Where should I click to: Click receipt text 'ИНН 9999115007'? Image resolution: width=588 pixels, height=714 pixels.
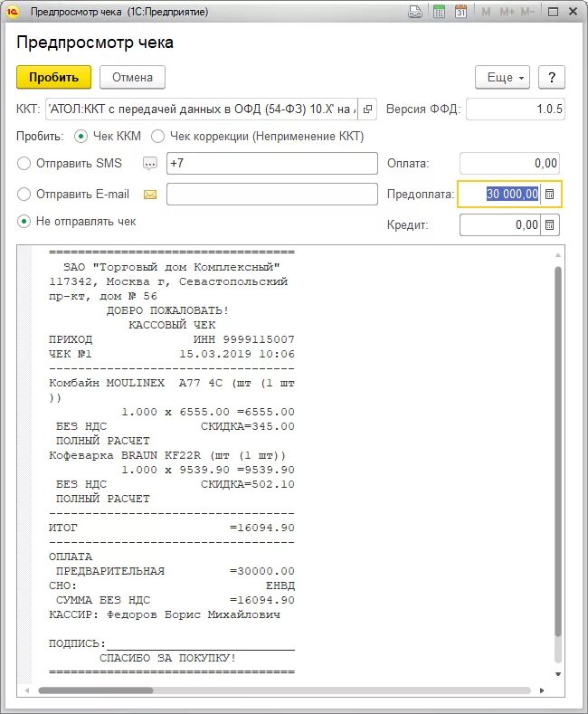pos(244,339)
